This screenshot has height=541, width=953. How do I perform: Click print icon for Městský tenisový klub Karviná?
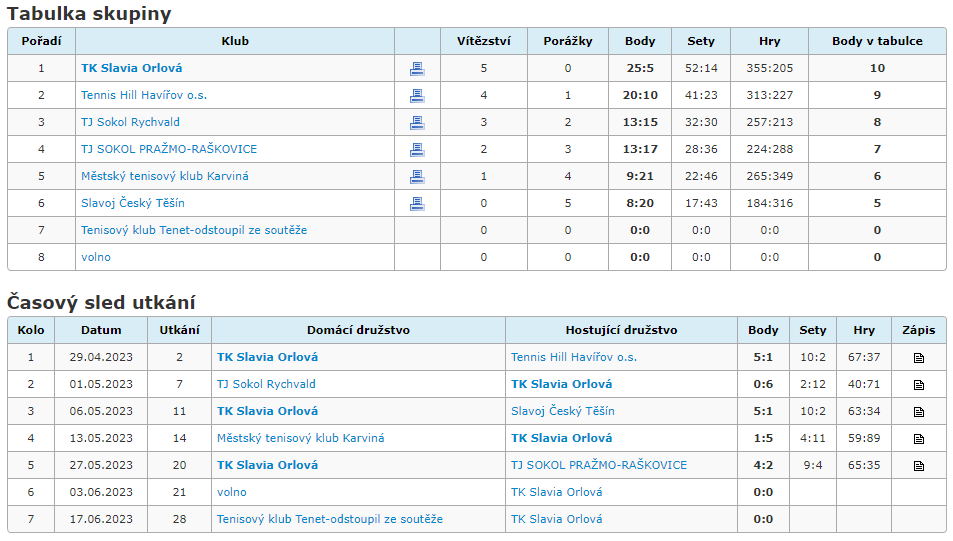[x=417, y=177]
